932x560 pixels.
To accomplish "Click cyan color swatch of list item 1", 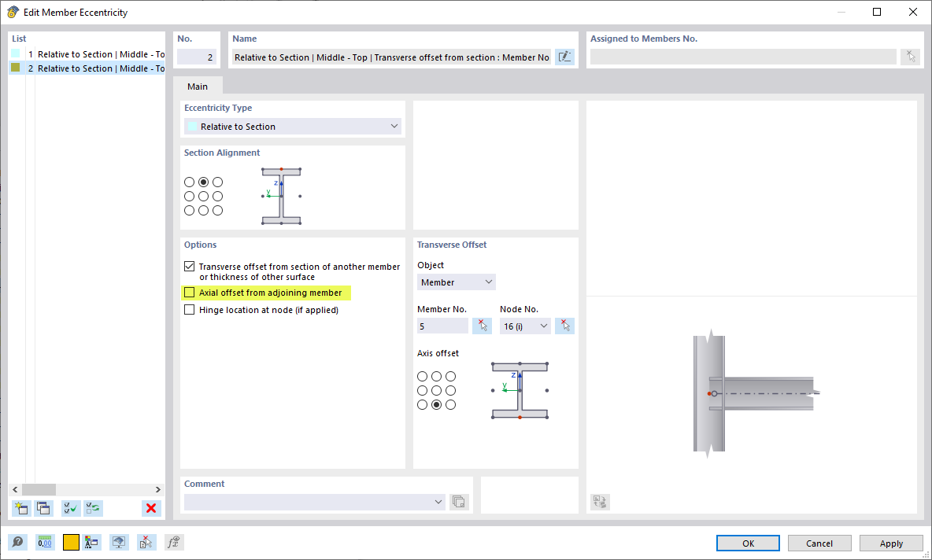I will tap(16, 53).
